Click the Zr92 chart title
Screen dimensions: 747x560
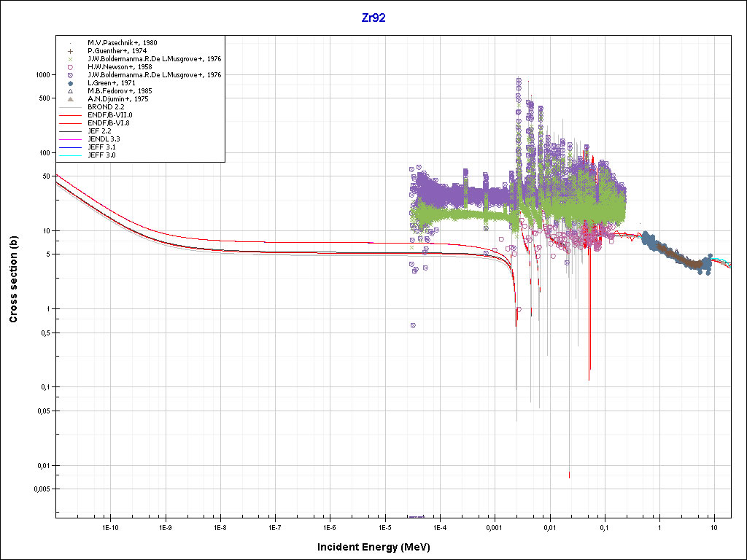[x=373, y=18]
